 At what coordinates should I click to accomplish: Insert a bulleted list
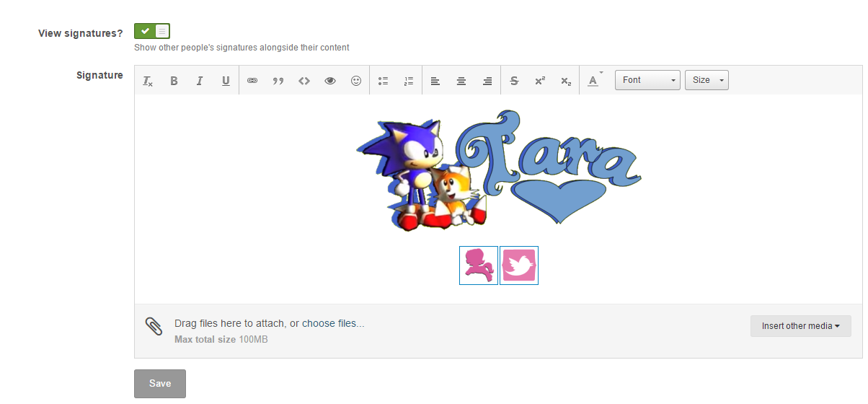[x=384, y=81]
